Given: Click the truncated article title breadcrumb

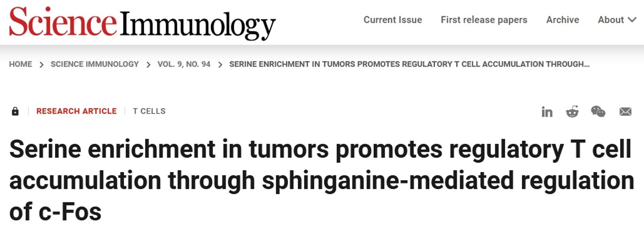Looking at the screenshot, I should [409, 64].
